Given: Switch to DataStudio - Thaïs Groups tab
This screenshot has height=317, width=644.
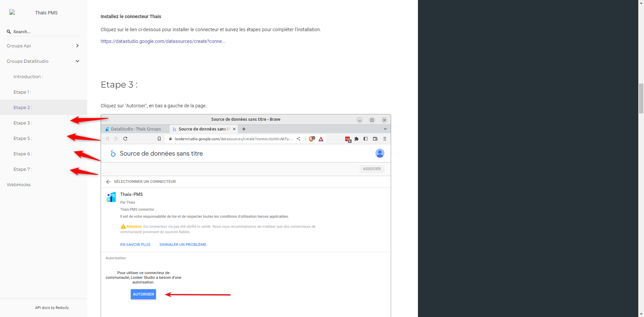Looking at the screenshot, I should 135,129.
